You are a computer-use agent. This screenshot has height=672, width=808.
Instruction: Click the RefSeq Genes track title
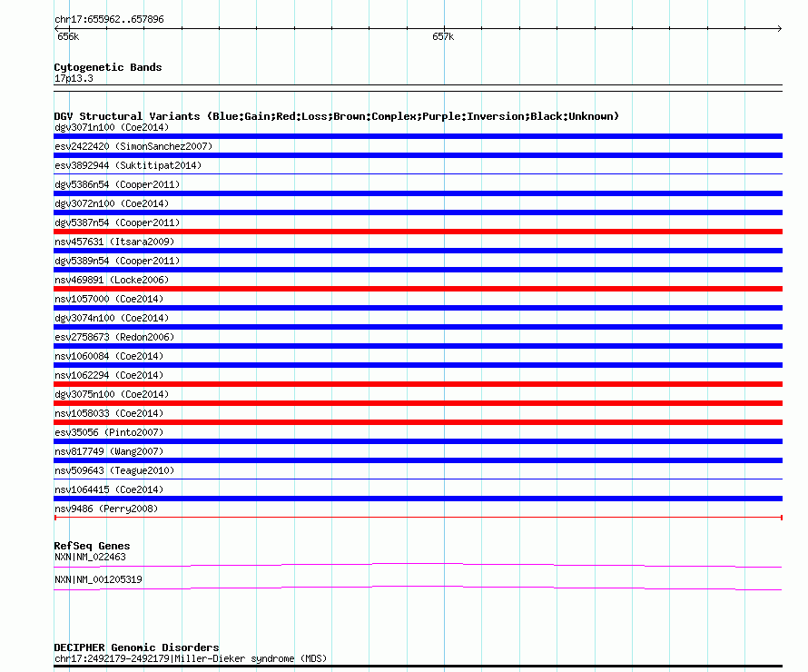point(92,546)
